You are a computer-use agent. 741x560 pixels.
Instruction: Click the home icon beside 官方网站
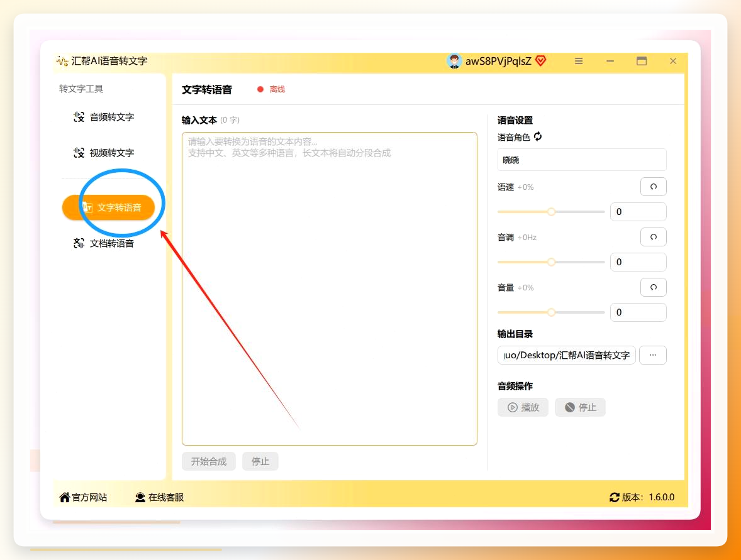pos(65,497)
